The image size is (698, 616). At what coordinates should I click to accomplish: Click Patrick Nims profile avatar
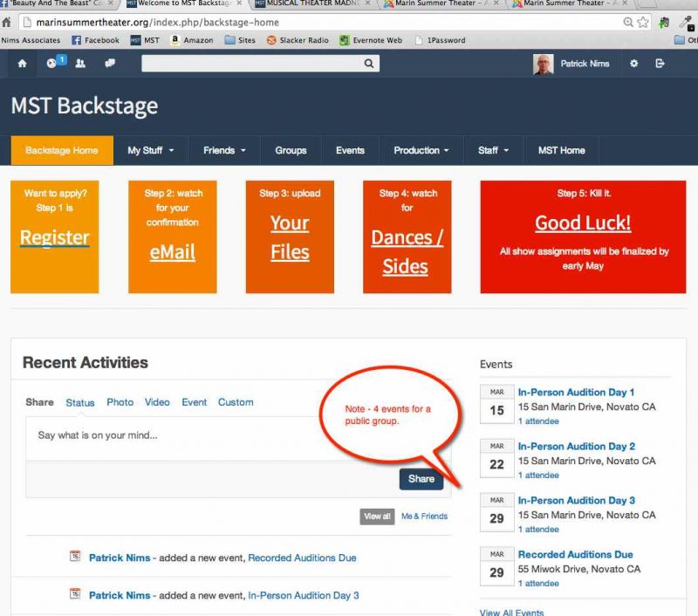point(543,64)
